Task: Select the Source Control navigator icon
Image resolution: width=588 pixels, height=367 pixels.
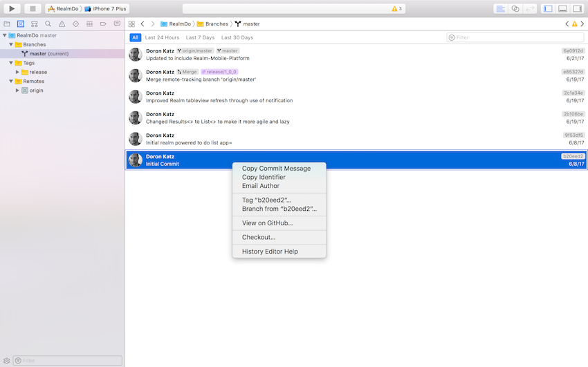Action: point(21,24)
